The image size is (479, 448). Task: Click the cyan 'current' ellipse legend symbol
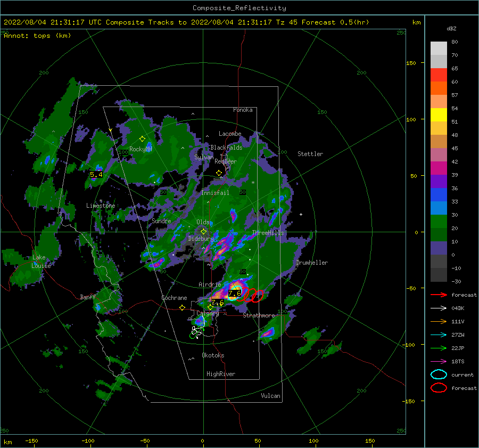click(x=439, y=374)
